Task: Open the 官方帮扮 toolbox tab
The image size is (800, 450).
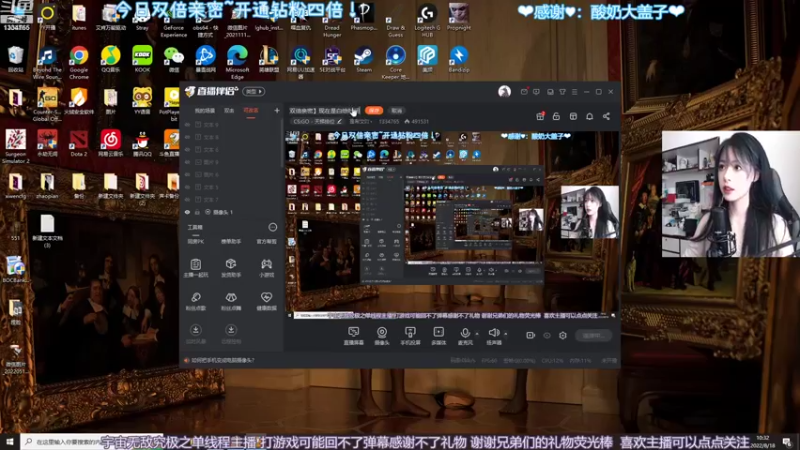Action: pyautogui.click(x=266, y=241)
